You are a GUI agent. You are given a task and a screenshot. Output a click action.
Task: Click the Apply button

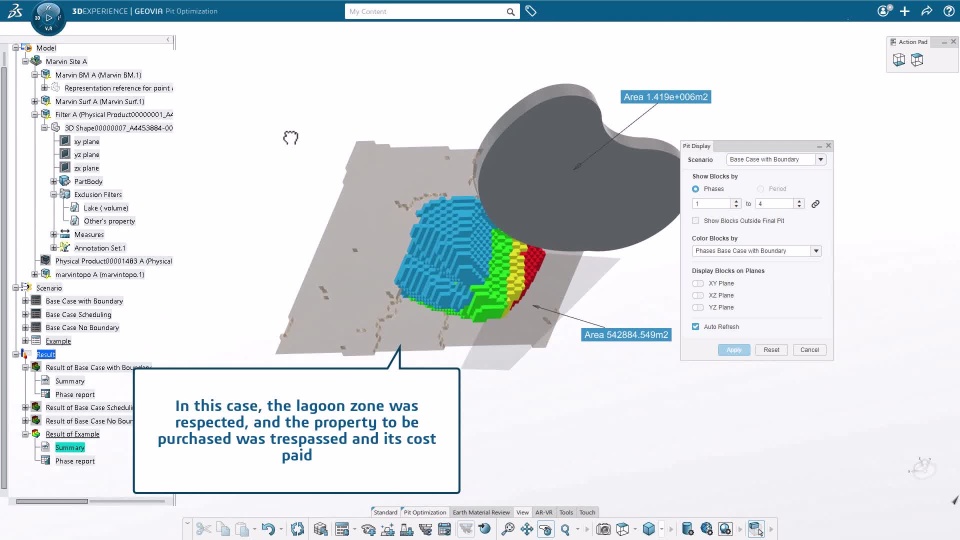(x=734, y=350)
